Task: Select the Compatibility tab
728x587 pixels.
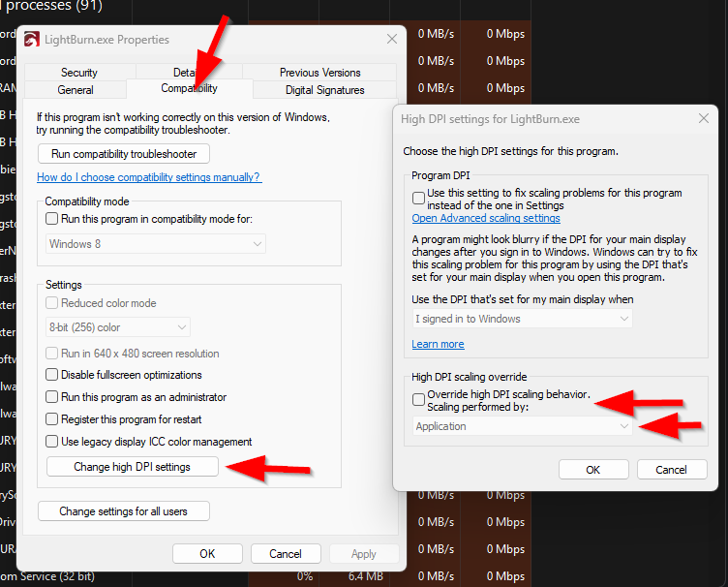Action: click(189, 88)
